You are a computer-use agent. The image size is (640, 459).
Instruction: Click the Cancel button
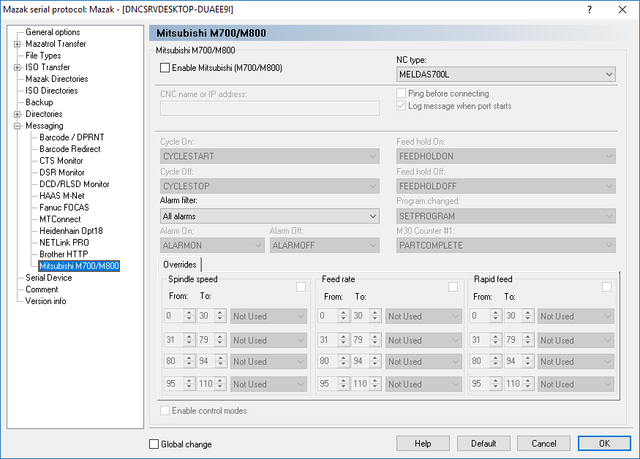[544, 443]
